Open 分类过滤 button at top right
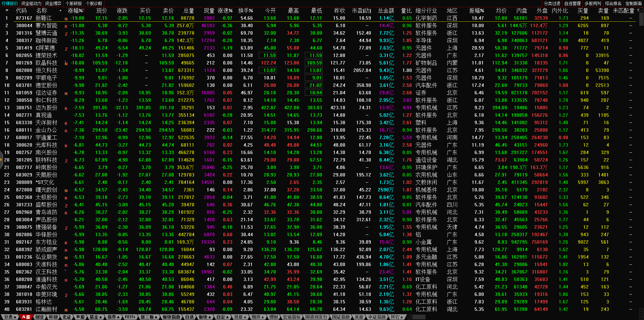The width and height of the screenshot is (644, 320). click(x=552, y=3)
